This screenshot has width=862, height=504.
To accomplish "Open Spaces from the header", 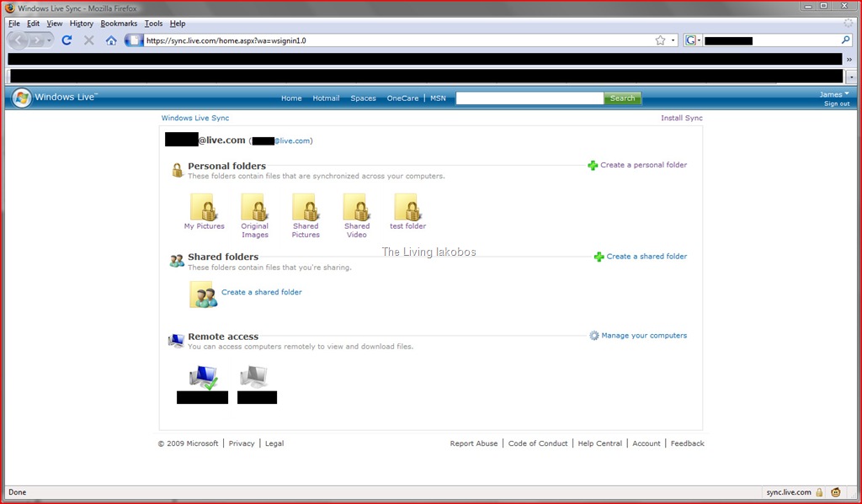I will 363,98.
